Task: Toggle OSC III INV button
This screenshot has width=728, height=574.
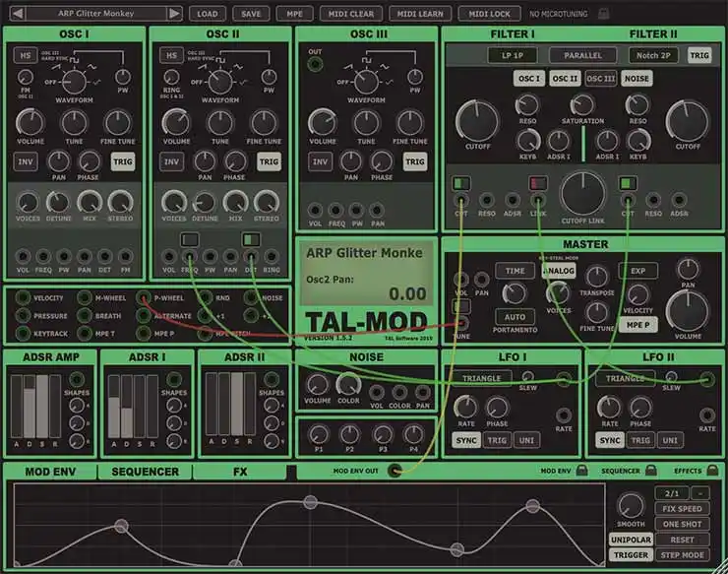Action: 320,161
